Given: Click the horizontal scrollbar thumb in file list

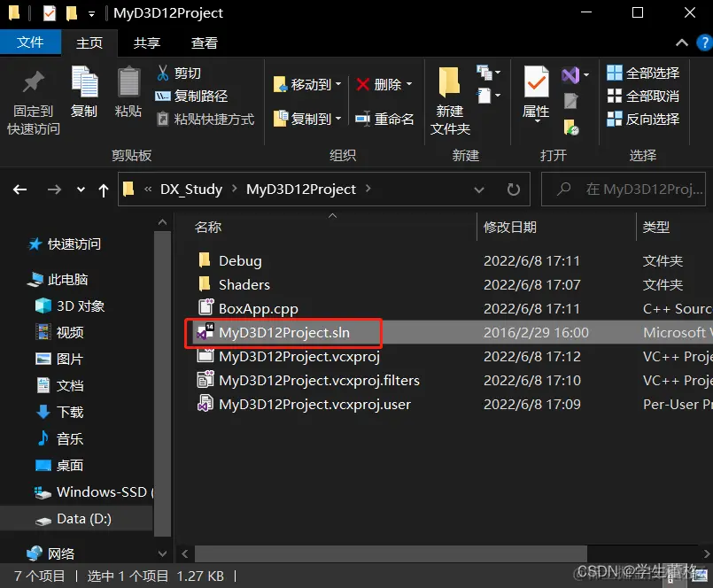Looking at the screenshot, I should [391, 553].
